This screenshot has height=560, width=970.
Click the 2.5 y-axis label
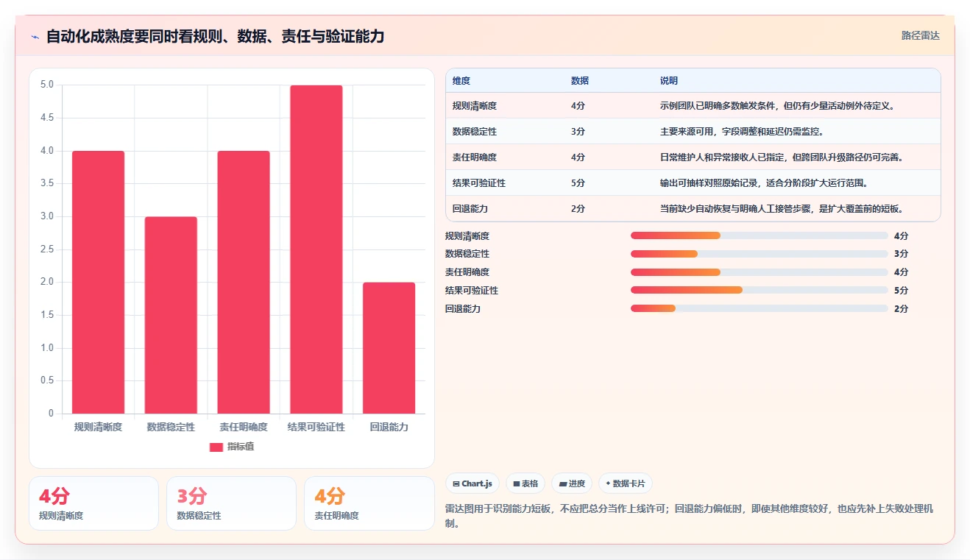coord(46,249)
